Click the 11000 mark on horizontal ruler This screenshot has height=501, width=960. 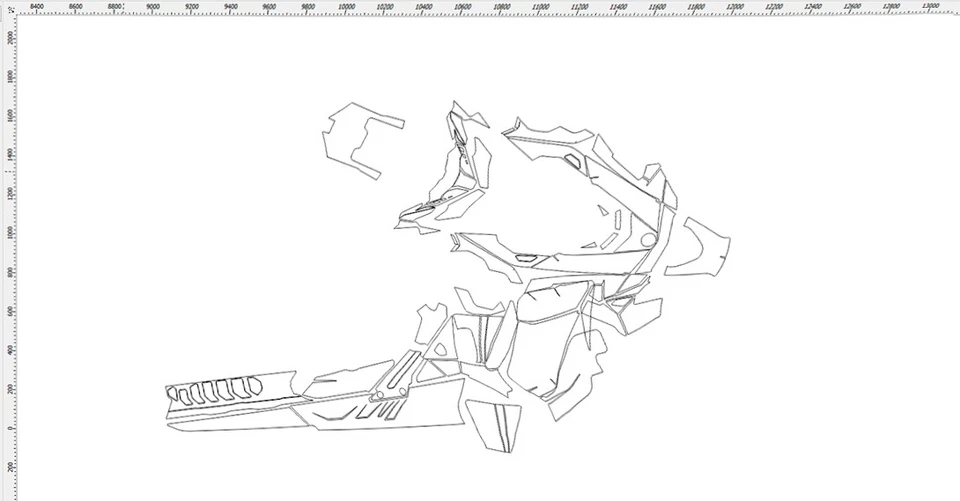tap(542, 8)
